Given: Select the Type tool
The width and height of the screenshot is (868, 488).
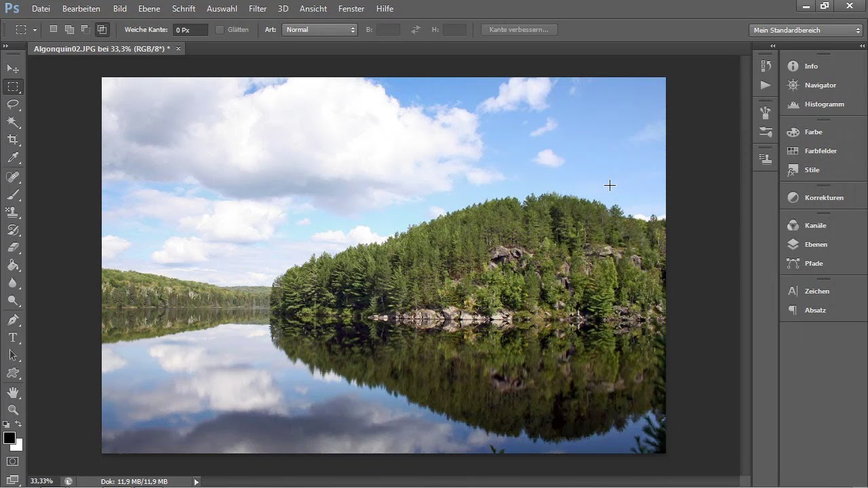Looking at the screenshot, I should (x=13, y=337).
